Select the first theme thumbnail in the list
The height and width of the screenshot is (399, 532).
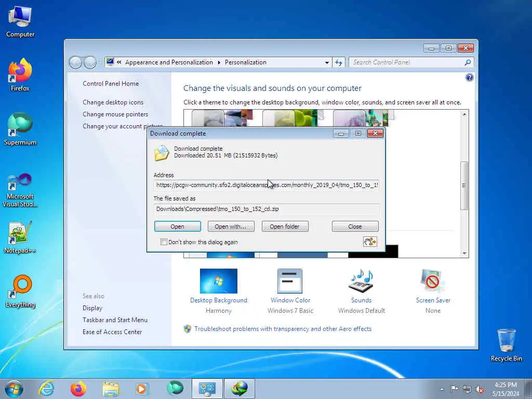(x=222, y=118)
